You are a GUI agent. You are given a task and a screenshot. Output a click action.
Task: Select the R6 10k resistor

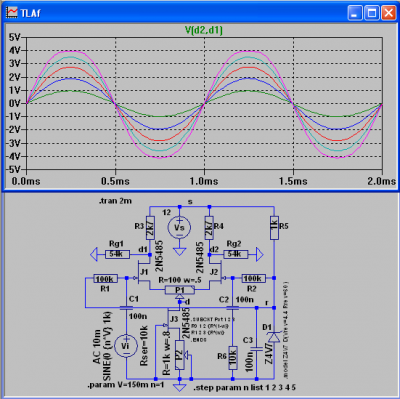click(233, 358)
